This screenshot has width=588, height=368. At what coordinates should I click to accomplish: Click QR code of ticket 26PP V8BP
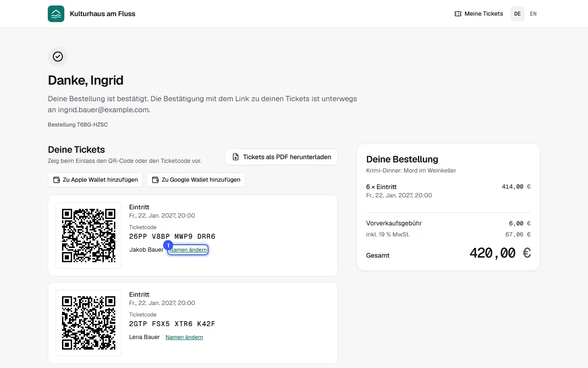click(x=89, y=236)
